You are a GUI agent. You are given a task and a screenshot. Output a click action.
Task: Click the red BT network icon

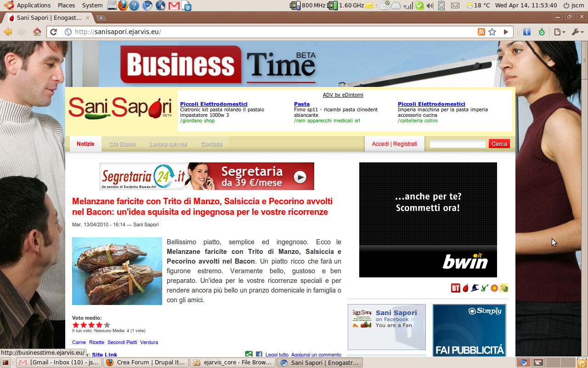coord(456,288)
